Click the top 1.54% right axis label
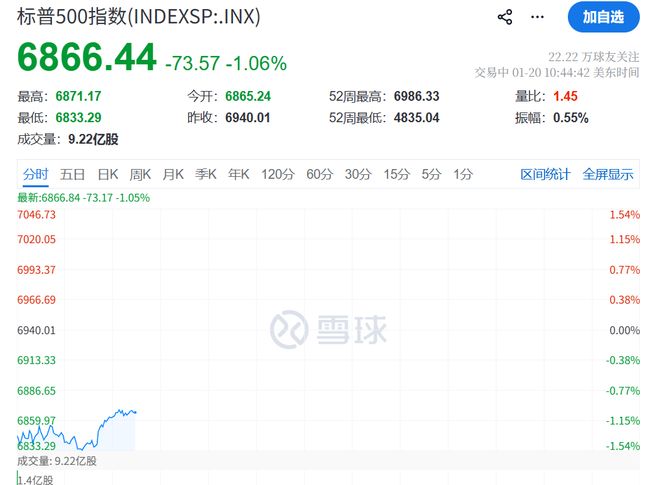The image size is (660, 485). coord(625,215)
